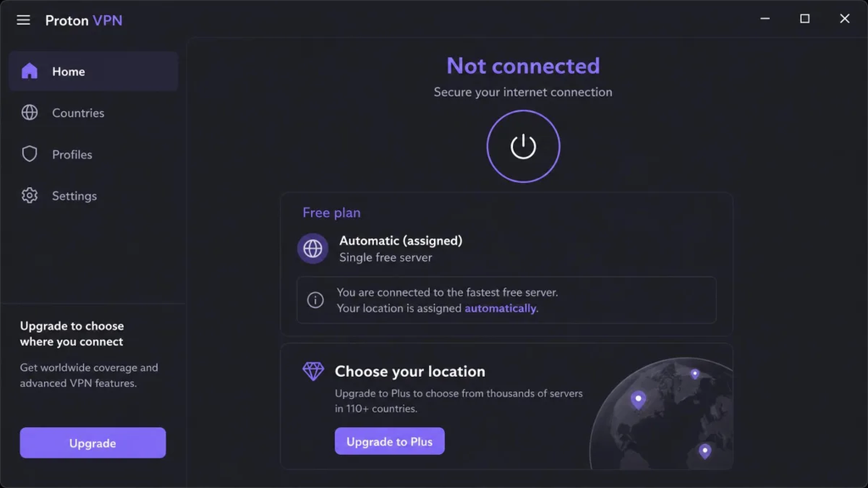Open the hamburger menu icon
The height and width of the screenshot is (488, 868).
pyautogui.click(x=23, y=20)
